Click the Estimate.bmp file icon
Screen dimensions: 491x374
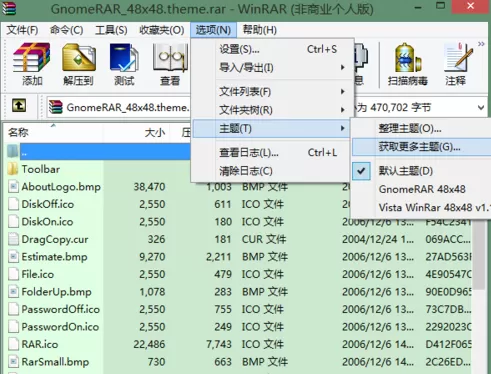click(13, 257)
